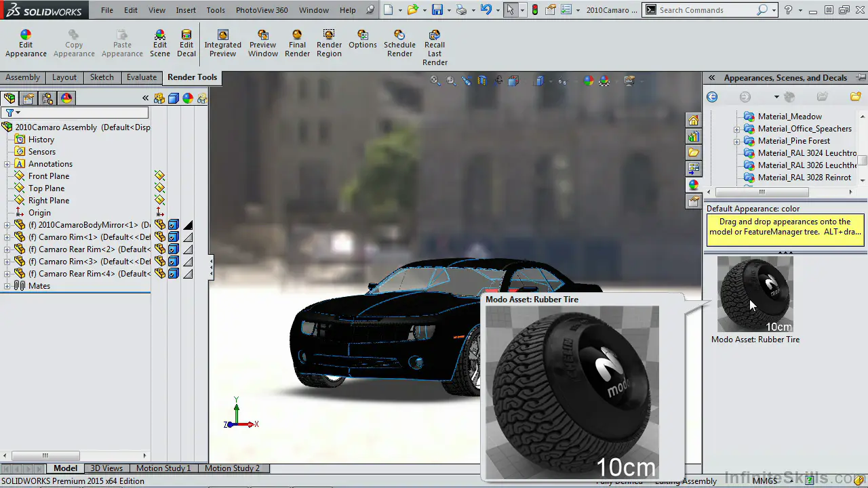Switch to the Assembly tab
Viewport: 868px width, 488px height.
pos(23,77)
